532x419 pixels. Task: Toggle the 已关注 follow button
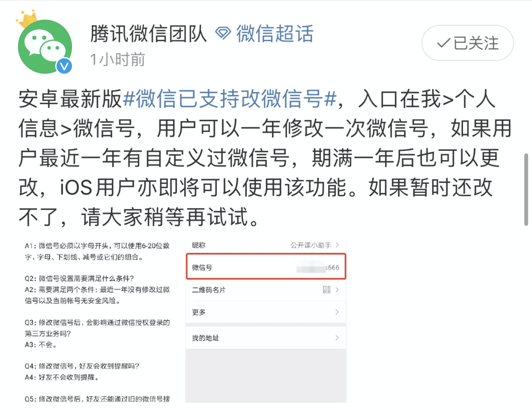click(467, 43)
